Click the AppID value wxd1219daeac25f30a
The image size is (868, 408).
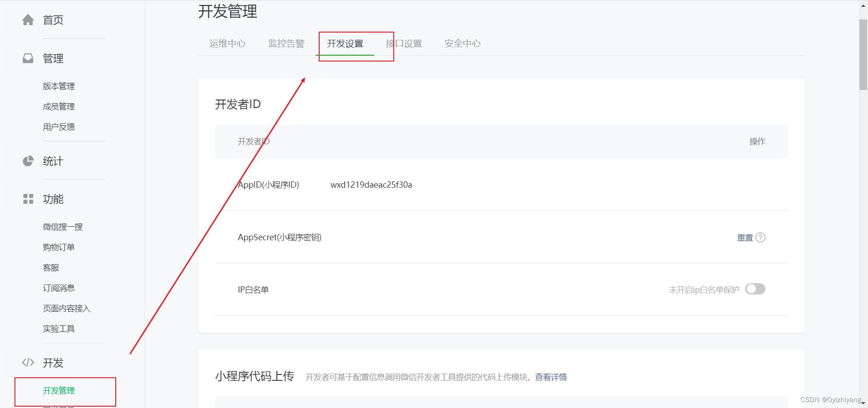pos(371,185)
